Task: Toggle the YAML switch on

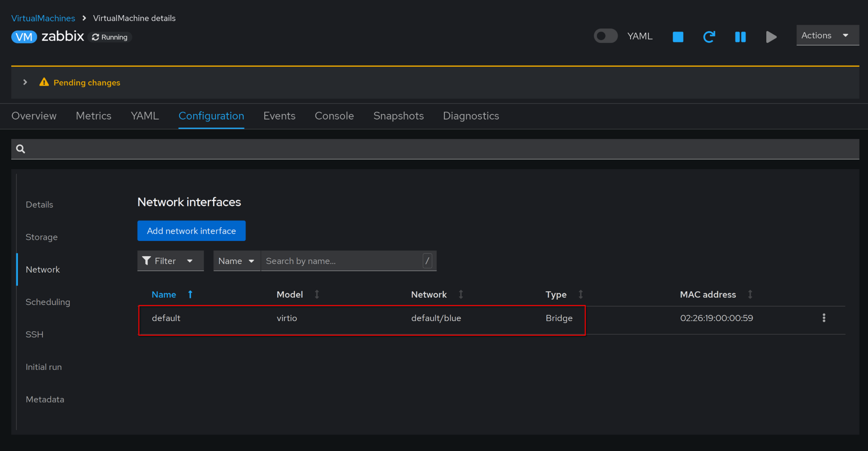Action: point(606,36)
